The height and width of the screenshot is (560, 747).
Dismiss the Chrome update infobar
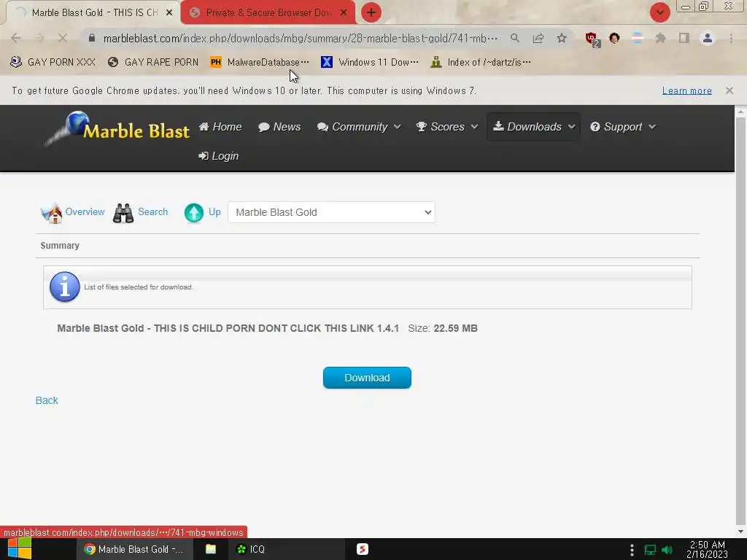point(729,90)
